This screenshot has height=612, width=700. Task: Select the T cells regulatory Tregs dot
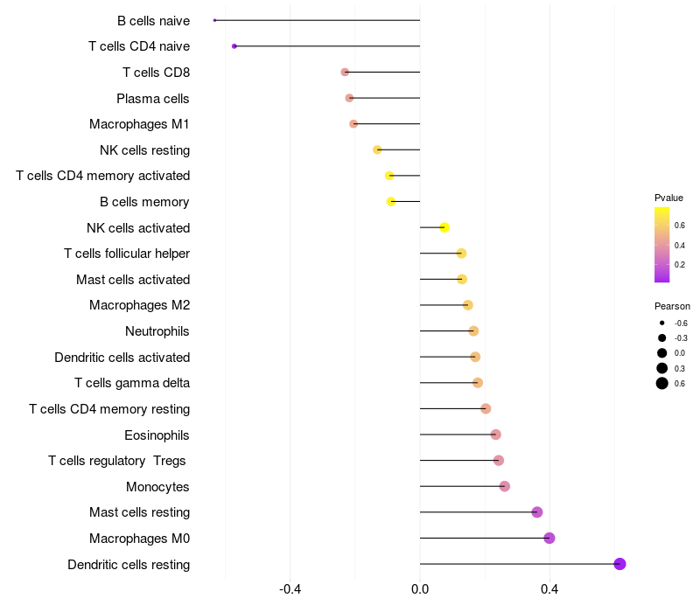499,461
